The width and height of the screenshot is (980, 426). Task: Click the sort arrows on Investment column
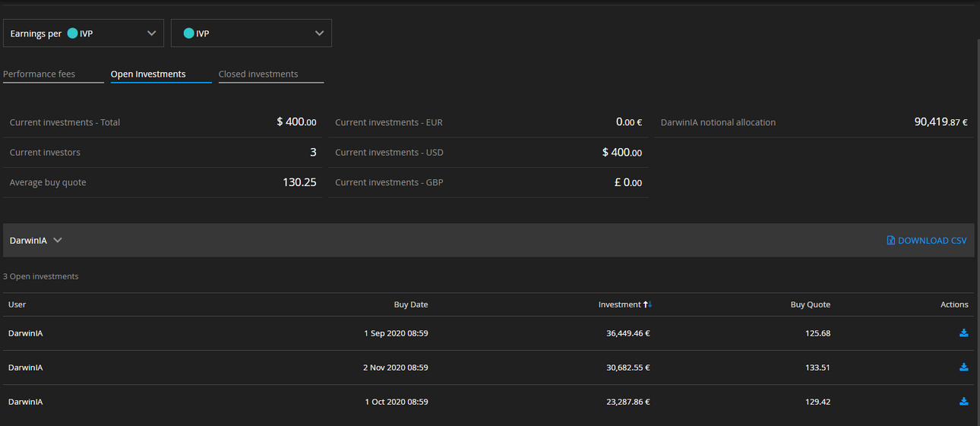pyautogui.click(x=647, y=305)
